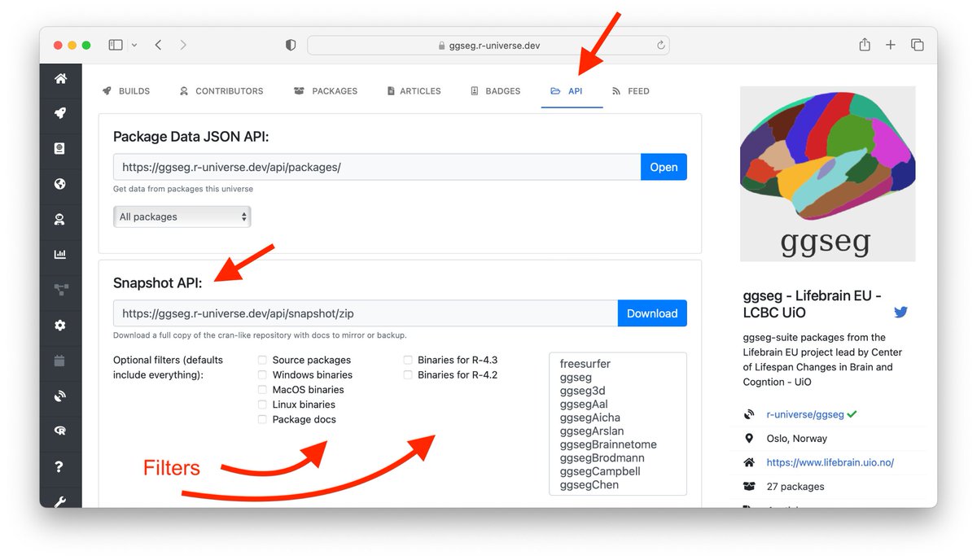Toggle Binaries for R-4.2 checkbox

(x=408, y=374)
